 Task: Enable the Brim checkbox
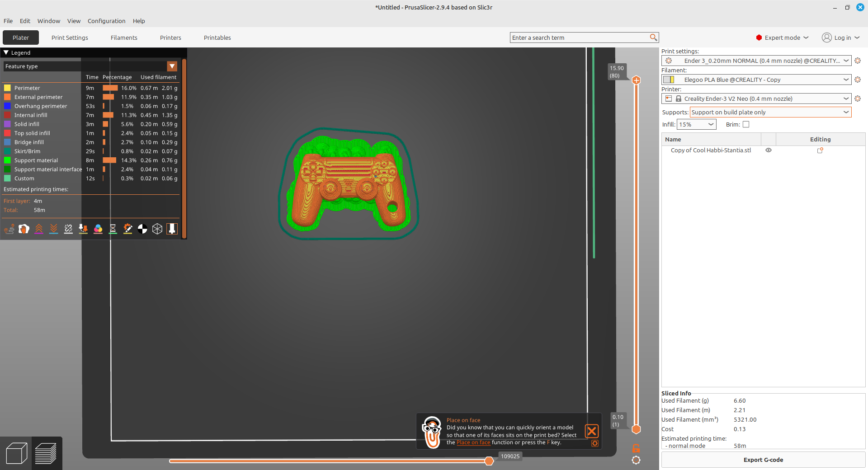click(746, 124)
